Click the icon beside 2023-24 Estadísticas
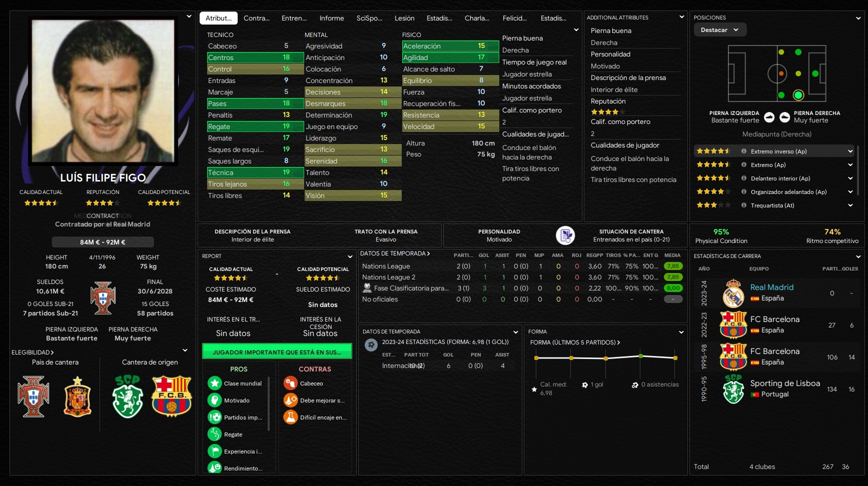The height and width of the screenshot is (486, 868). (x=371, y=345)
